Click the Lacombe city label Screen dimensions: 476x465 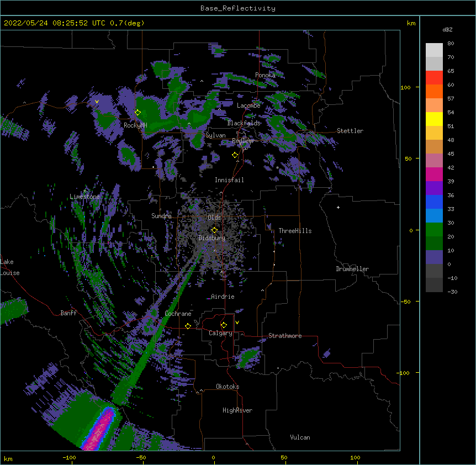coord(248,105)
